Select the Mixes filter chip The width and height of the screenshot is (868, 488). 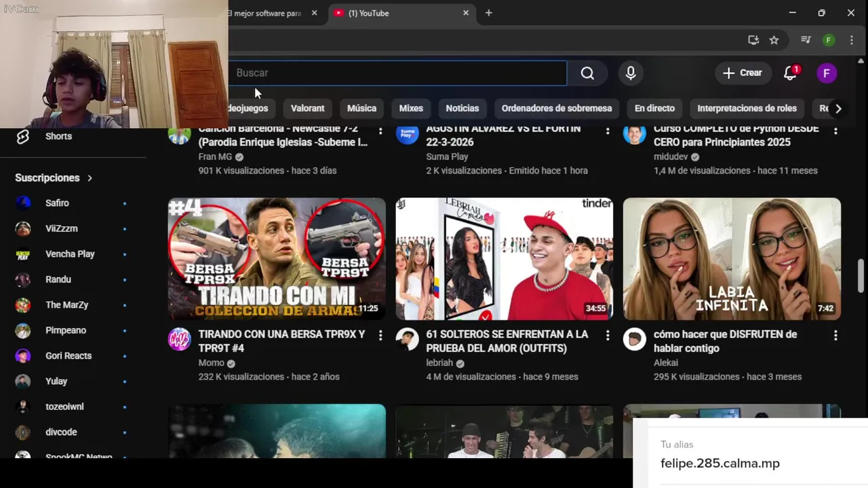point(411,108)
